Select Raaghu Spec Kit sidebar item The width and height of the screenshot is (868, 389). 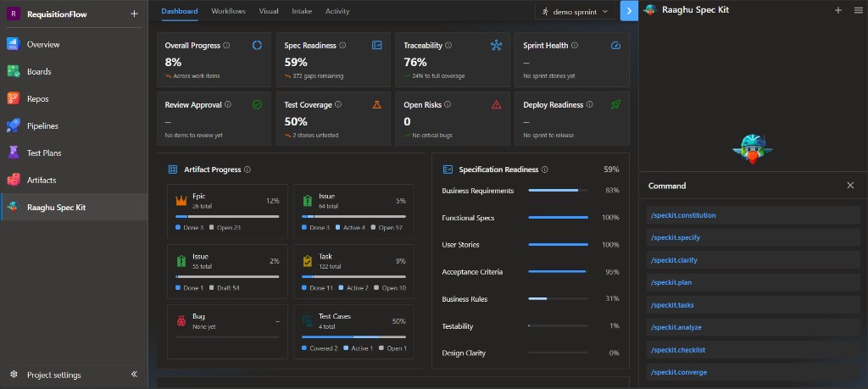(x=75, y=207)
